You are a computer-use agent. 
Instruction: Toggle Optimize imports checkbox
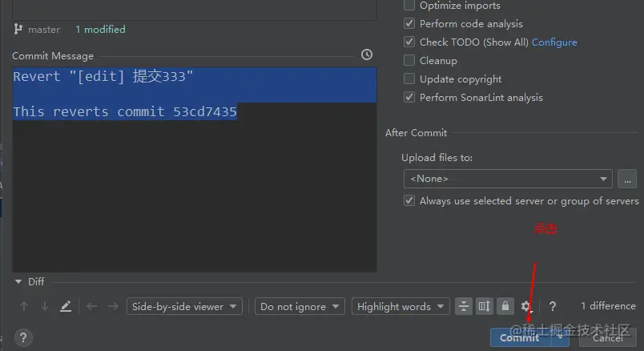[x=409, y=5]
